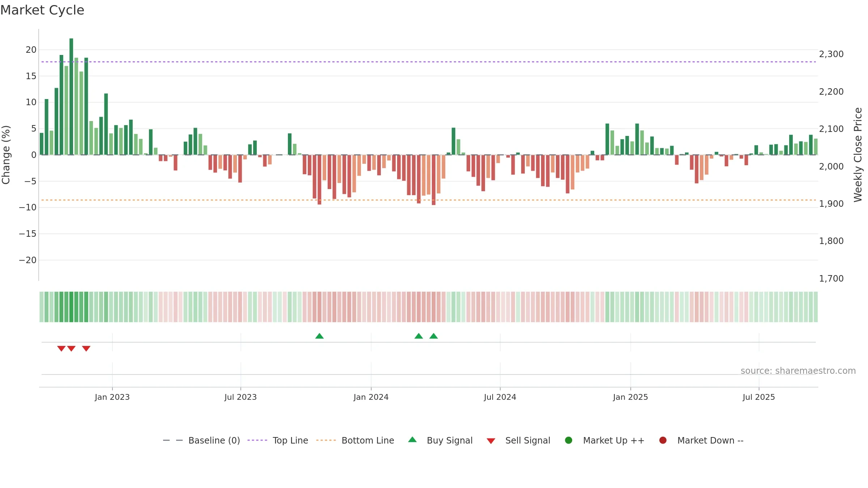Click the green Market Up legend circle
Viewport: 868px width, 488px height.
pyautogui.click(x=569, y=440)
